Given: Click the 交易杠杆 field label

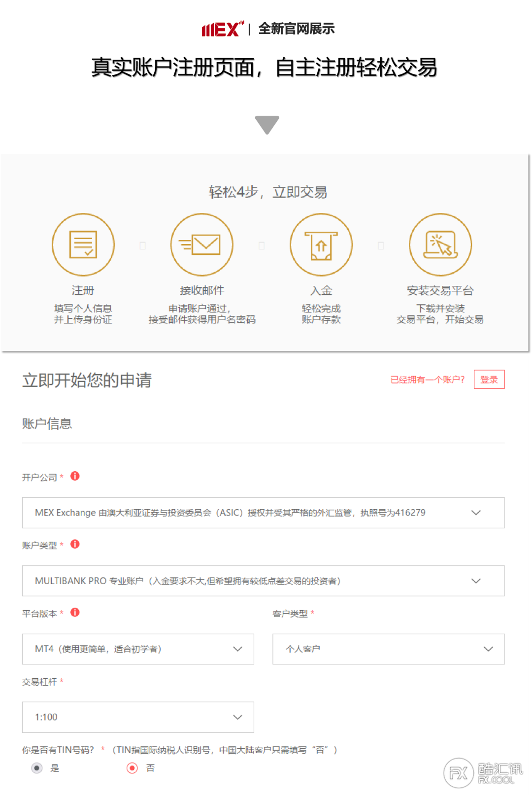Looking at the screenshot, I should point(39,682).
